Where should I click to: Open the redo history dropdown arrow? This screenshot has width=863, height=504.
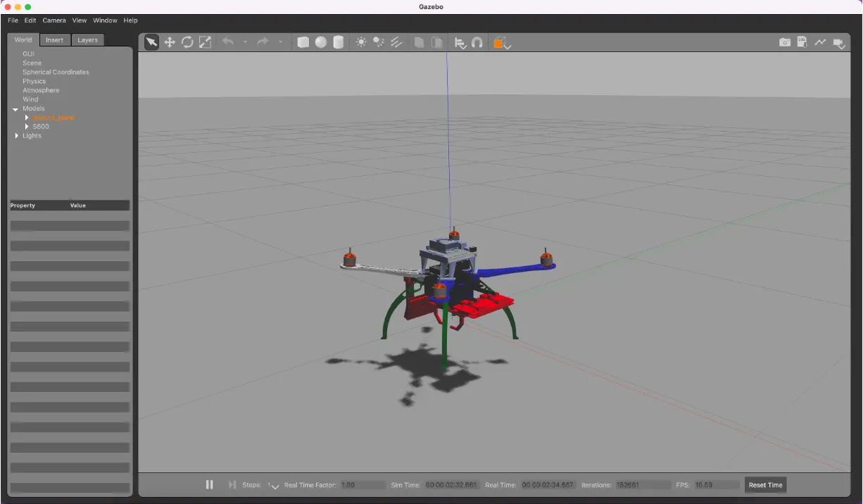coord(280,42)
